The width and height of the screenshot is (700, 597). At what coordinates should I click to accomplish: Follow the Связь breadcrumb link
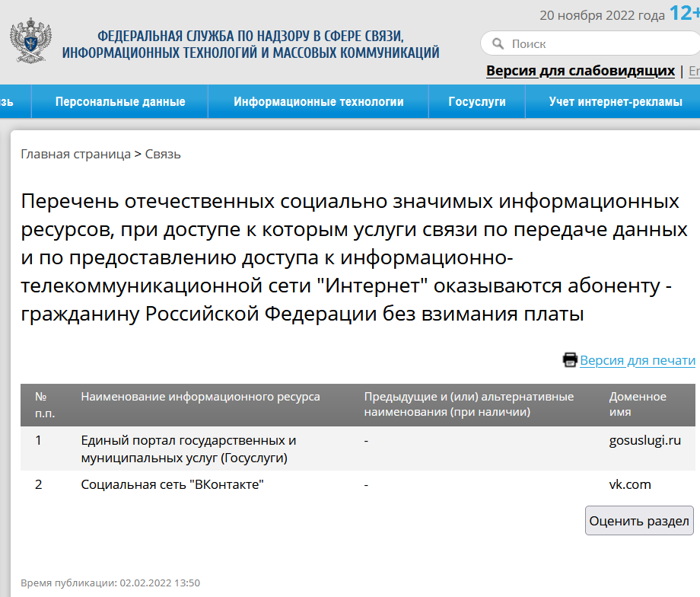point(163,154)
